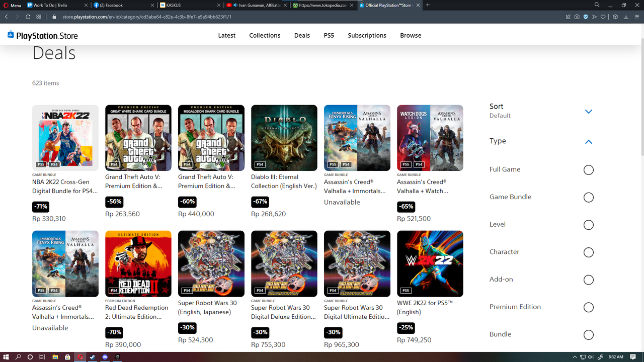Open Microsoft Store taskbar icon

[67, 357]
